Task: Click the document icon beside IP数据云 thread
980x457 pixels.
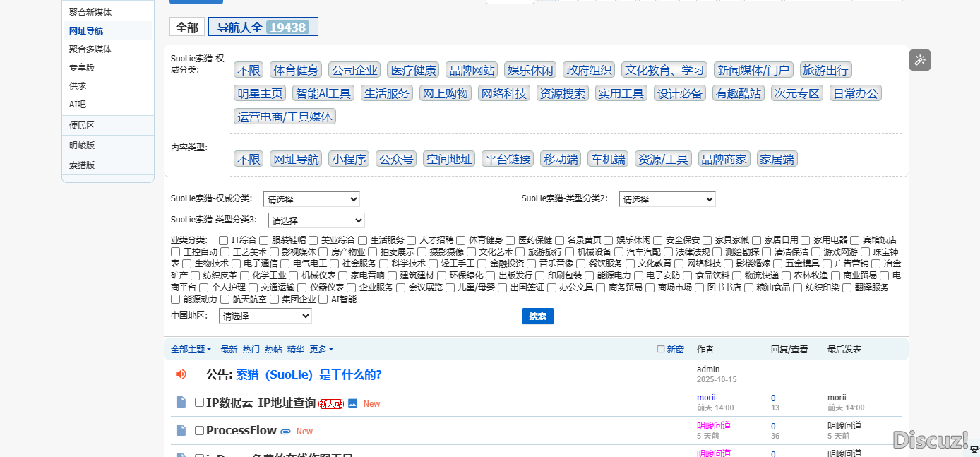Action: click(181, 402)
